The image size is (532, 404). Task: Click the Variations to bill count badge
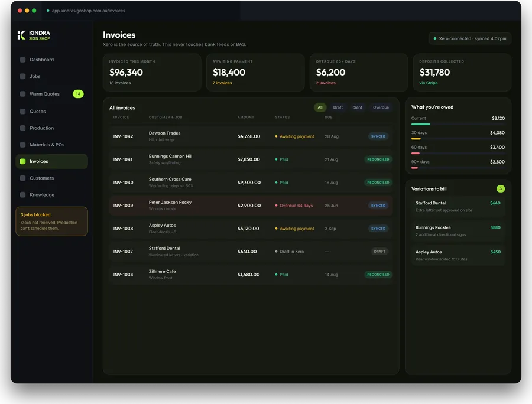coord(501,189)
